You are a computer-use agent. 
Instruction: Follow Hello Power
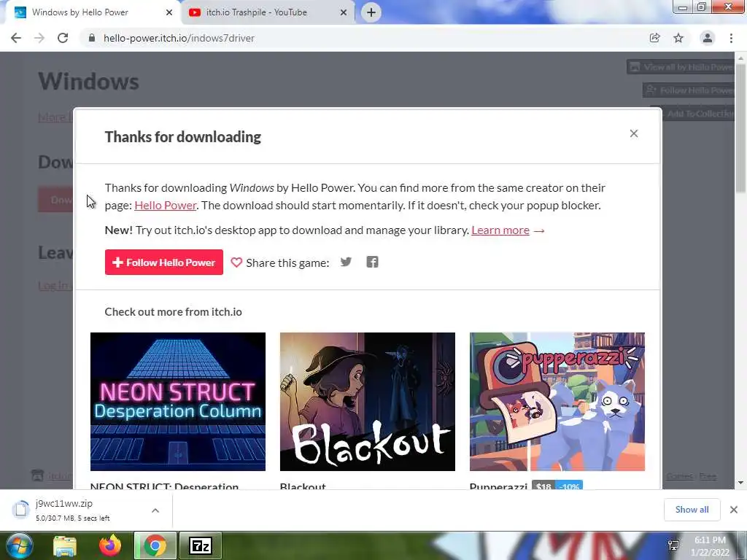[164, 262]
